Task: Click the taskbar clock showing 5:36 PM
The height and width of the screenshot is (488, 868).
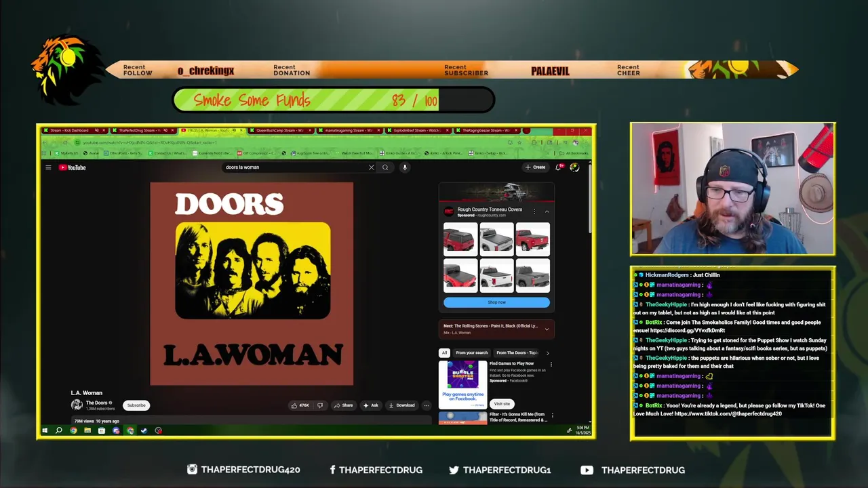Action: [x=583, y=430]
